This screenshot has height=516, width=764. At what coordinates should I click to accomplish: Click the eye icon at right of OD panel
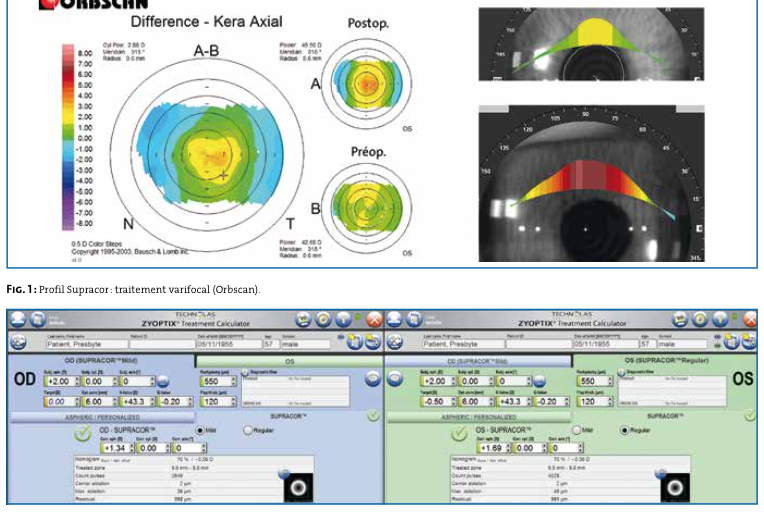(x=373, y=379)
